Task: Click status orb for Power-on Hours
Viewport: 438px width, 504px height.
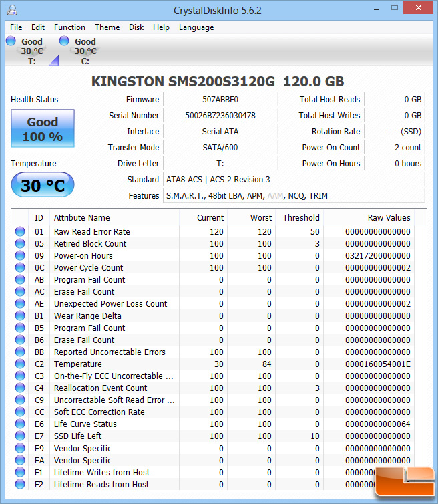Action: click(x=20, y=255)
